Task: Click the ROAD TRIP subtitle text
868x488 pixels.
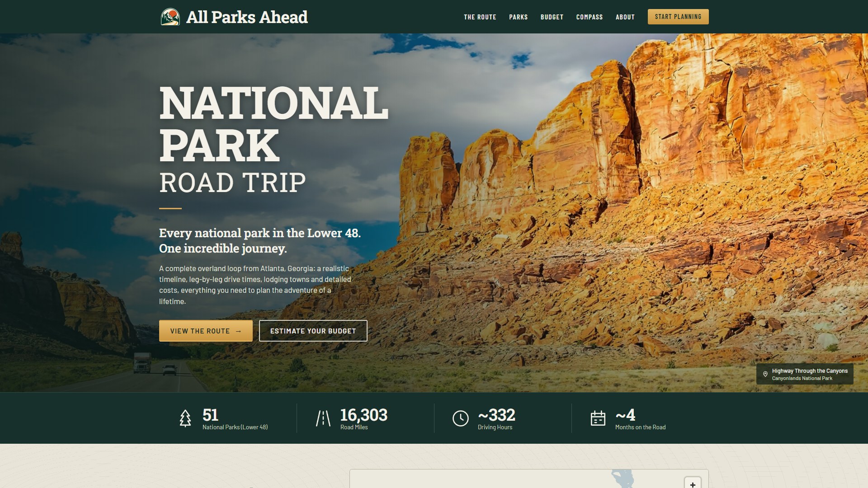Action: click(x=232, y=183)
